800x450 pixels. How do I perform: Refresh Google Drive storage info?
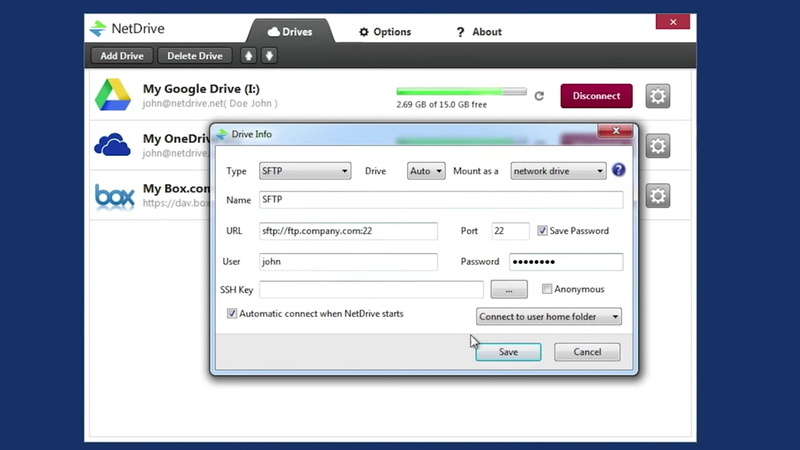point(539,96)
